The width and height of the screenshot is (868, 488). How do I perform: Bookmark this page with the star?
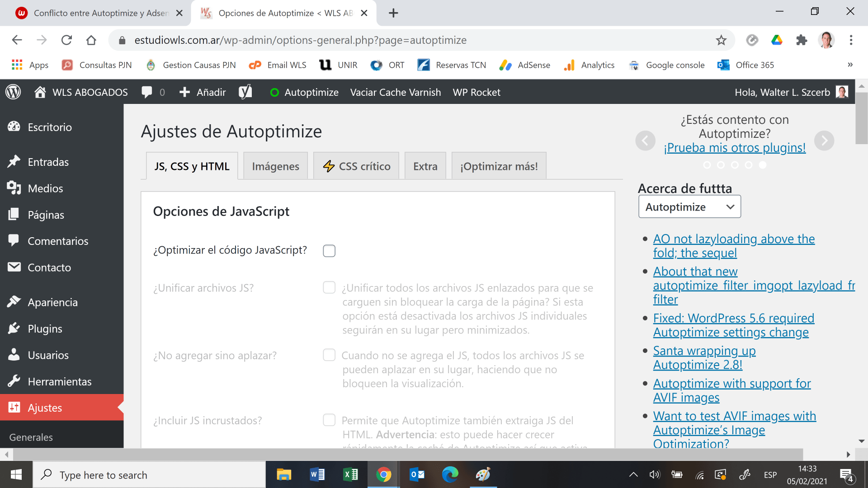click(721, 40)
